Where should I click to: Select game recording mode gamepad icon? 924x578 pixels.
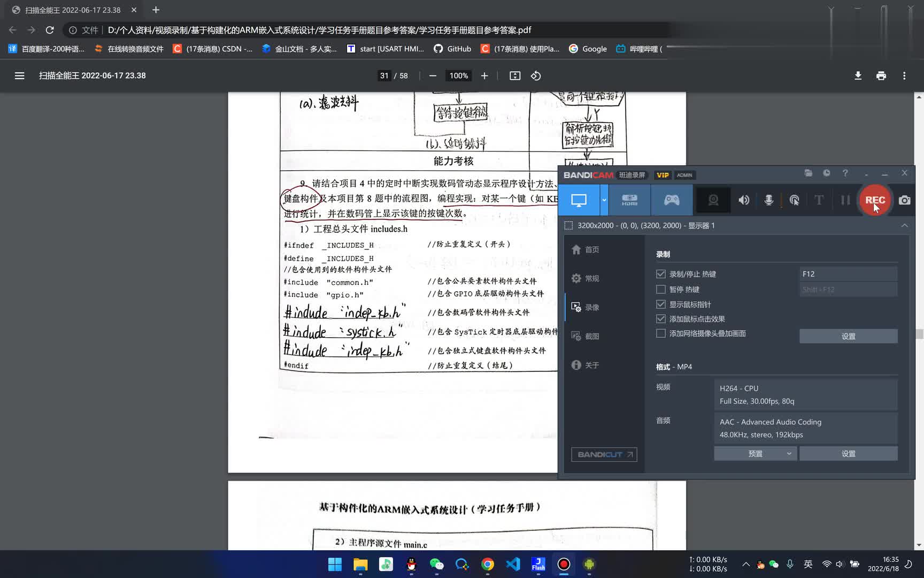pyautogui.click(x=672, y=200)
